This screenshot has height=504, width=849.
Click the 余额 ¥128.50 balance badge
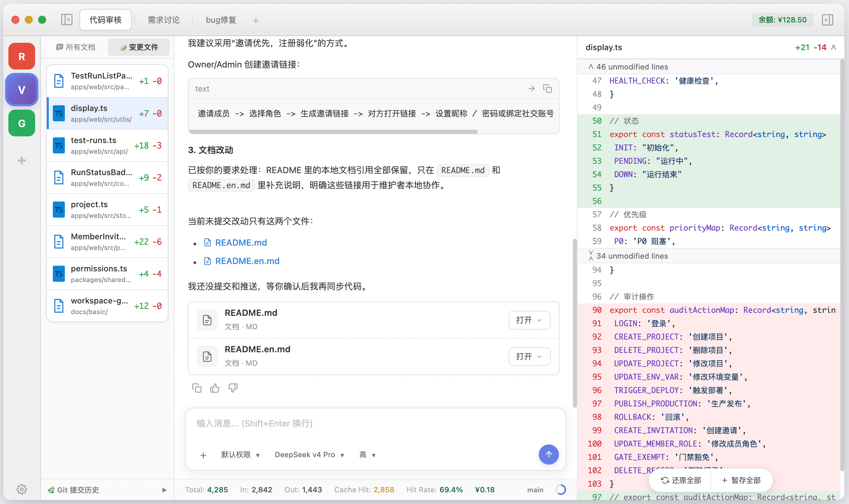click(x=782, y=20)
